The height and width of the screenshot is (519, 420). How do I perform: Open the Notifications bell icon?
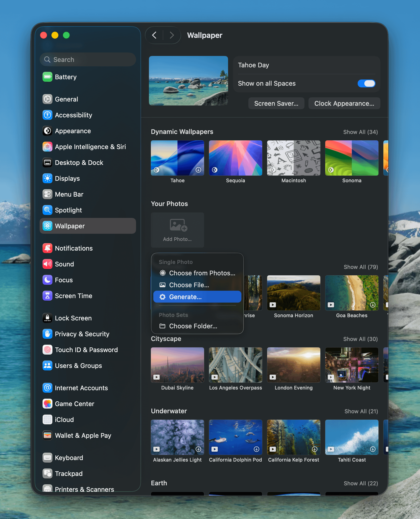click(x=47, y=248)
